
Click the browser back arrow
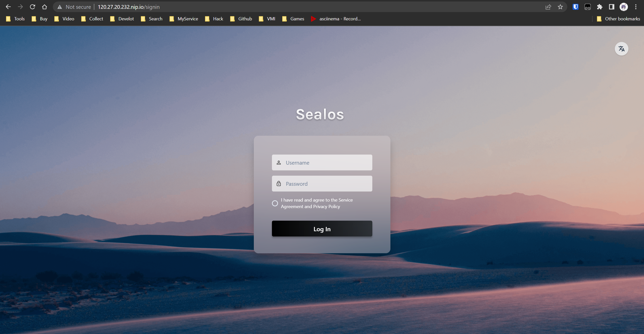tap(8, 7)
